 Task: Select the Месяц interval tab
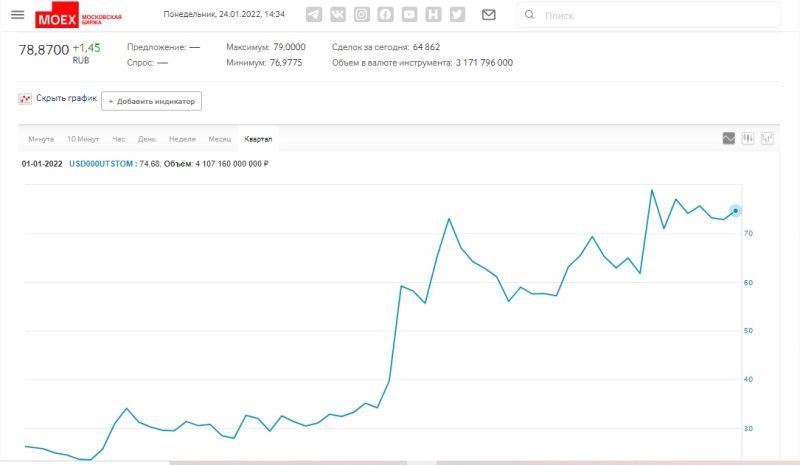tap(219, 139)
